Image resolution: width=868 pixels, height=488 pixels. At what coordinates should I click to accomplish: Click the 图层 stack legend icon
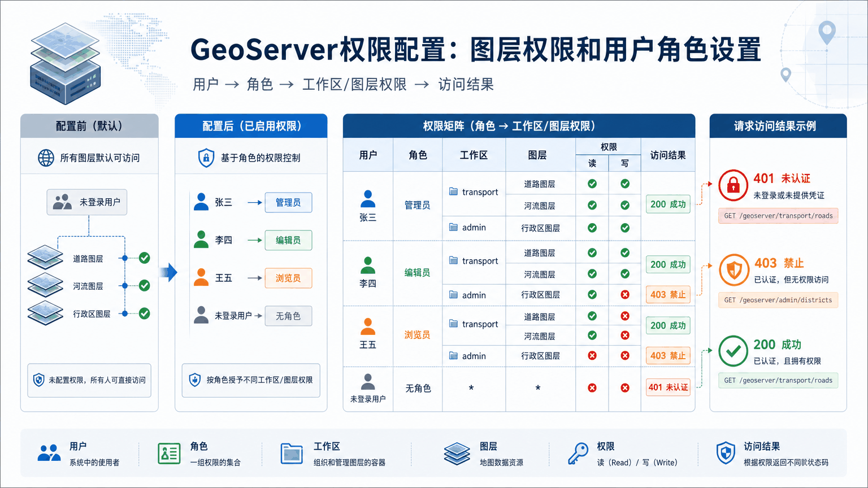(457, 454)
